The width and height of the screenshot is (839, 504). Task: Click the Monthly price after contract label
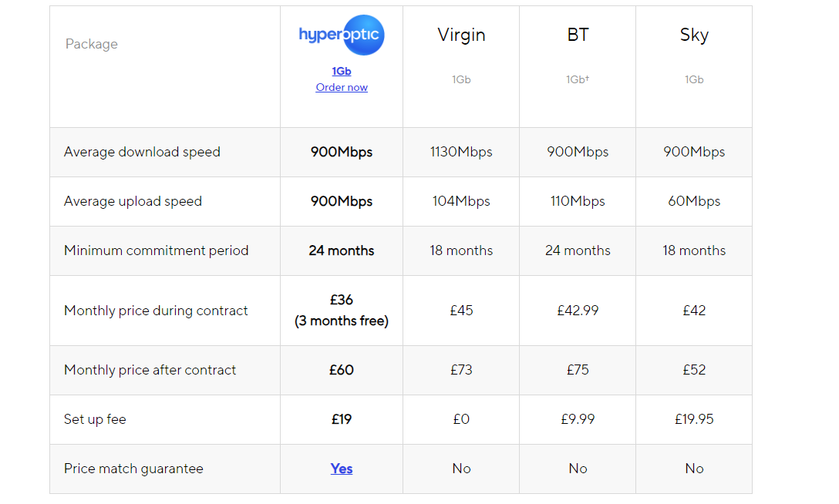150,370
